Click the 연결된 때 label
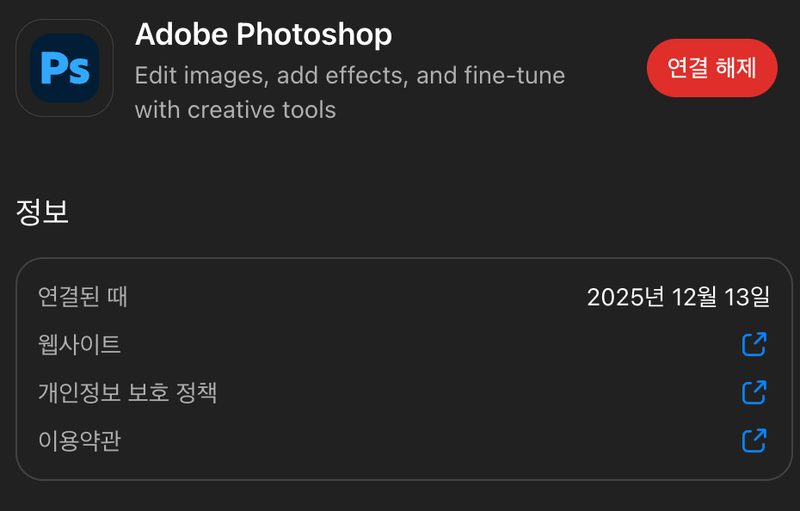The image size is (800, 511). [83, 297]
